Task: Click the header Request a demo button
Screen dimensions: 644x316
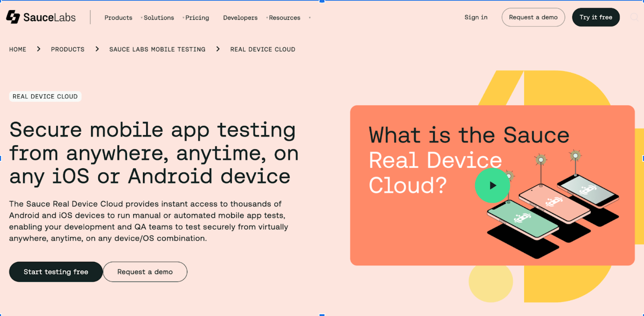Action: pos(533,17)
